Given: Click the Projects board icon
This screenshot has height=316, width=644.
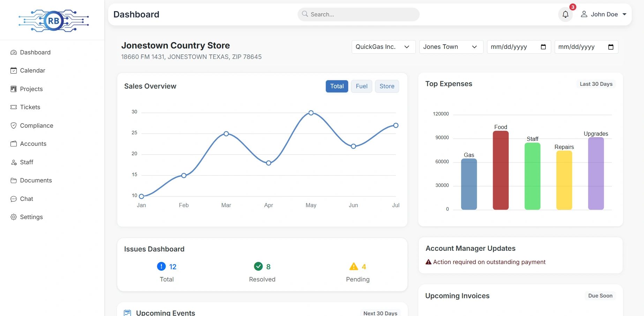Looking at the screenshot, I should coord(14,89).
